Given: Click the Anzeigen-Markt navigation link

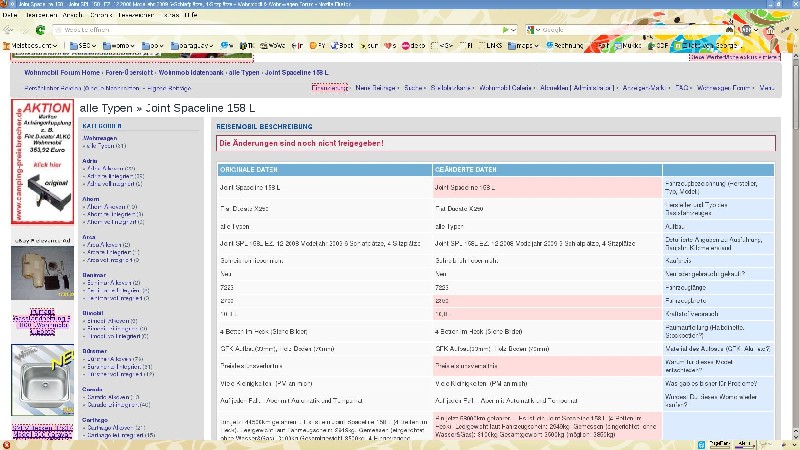Looking at the screenshot, I should [643, 88].
